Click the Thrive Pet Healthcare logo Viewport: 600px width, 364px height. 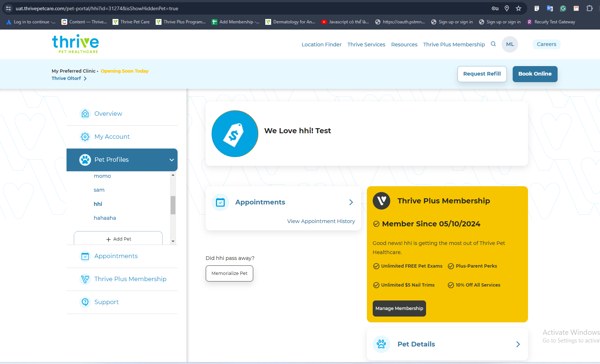pyautogui.click(x=75, y=44)
